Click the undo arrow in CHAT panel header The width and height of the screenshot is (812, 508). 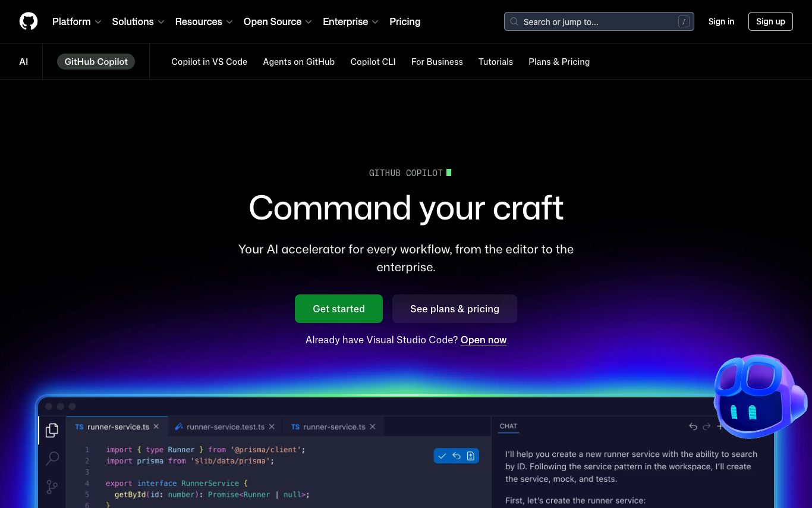coord(693,427)
